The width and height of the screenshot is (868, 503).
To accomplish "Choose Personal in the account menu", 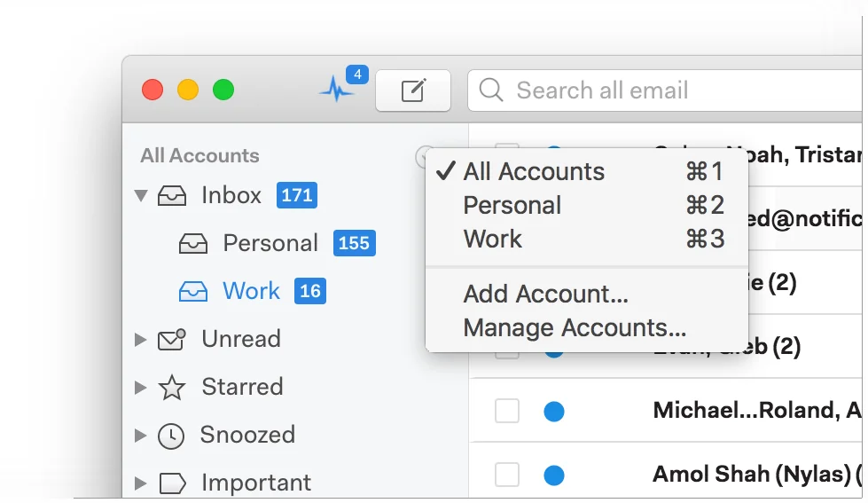I will [x=587, y=205].
